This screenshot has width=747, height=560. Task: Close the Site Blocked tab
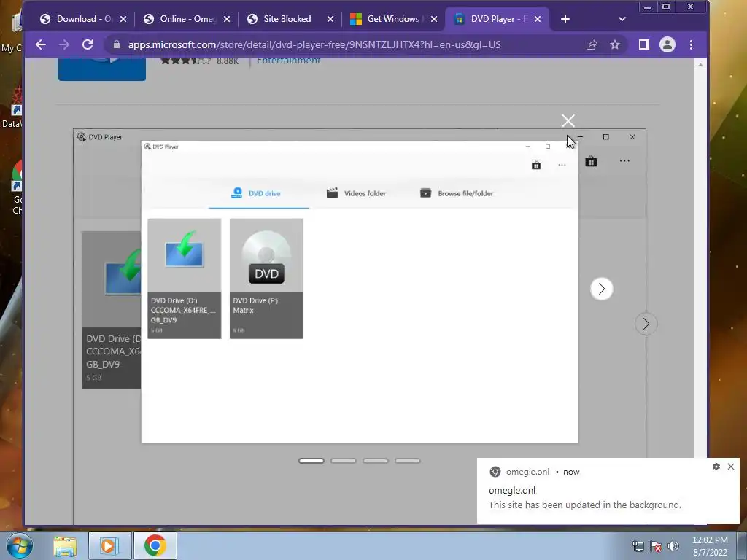click(330, 19)
